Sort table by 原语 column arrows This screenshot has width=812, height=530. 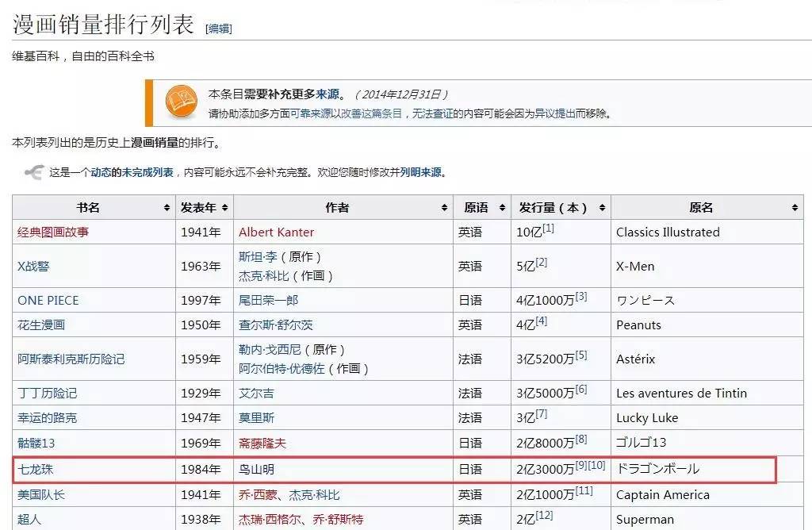502,208
